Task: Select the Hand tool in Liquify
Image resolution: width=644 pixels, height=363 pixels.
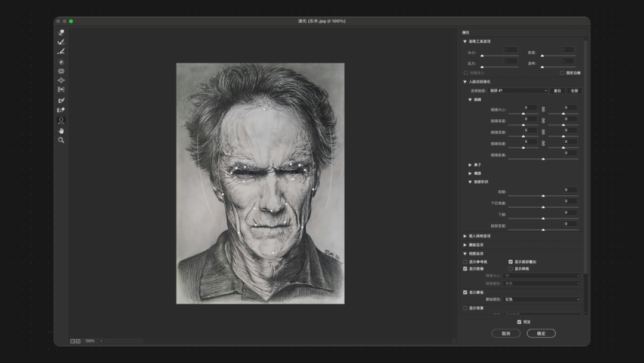Action: (x=61, y=130)
